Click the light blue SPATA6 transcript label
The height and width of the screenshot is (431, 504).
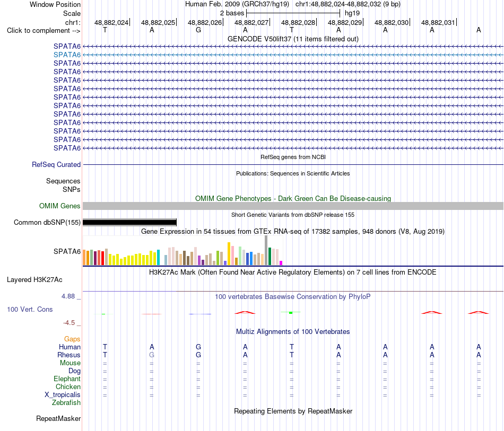[x=67, y=55]
